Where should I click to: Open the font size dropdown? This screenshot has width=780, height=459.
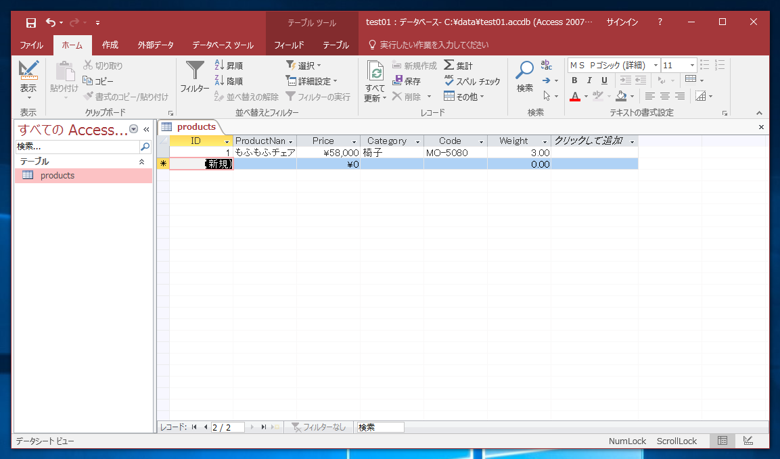(x=692, y=65)
